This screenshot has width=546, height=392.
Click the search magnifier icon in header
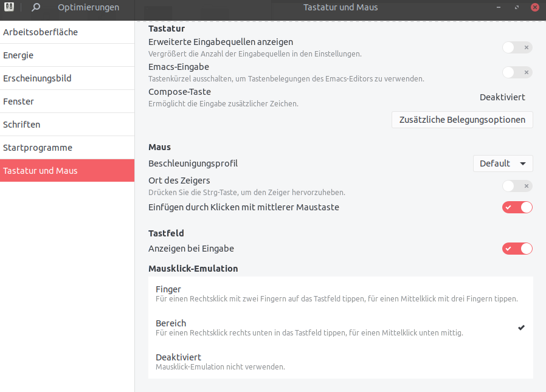coord(35,7)
